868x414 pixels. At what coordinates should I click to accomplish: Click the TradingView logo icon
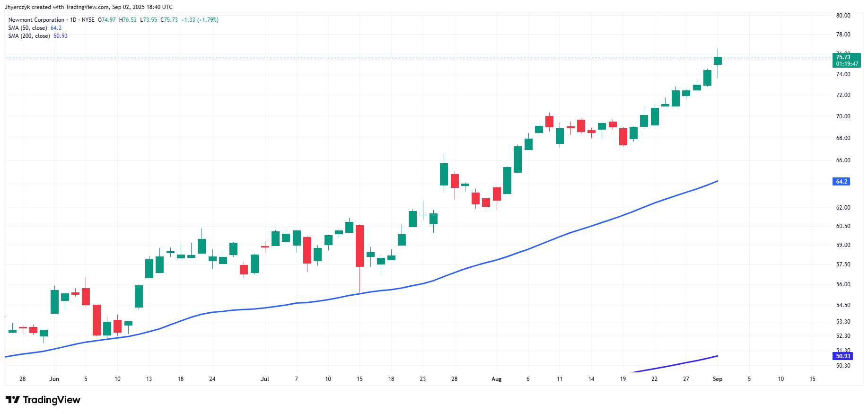point(12,400)
